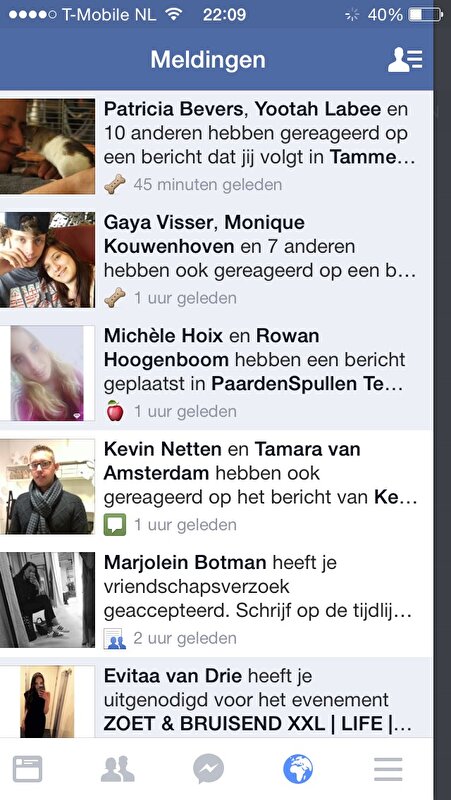Tap the Meldingen header title
451x800 pixels.
208,60
